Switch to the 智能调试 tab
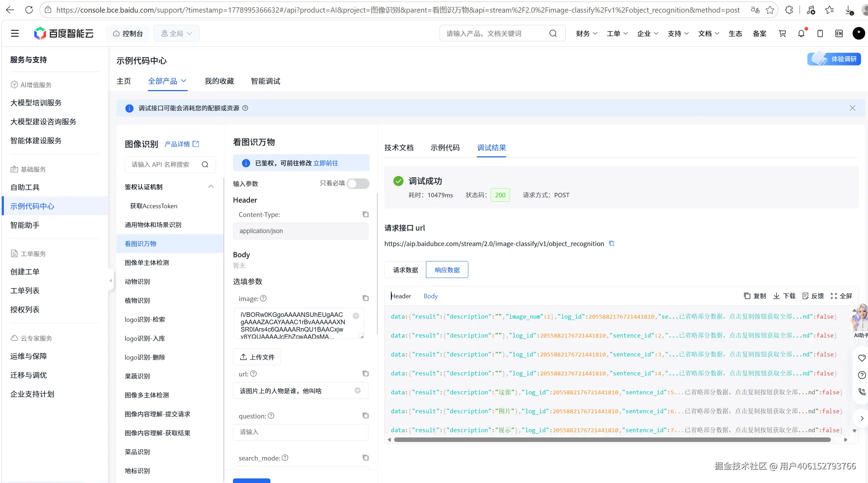This screenshot has height=483, width=868. [266, 81]
